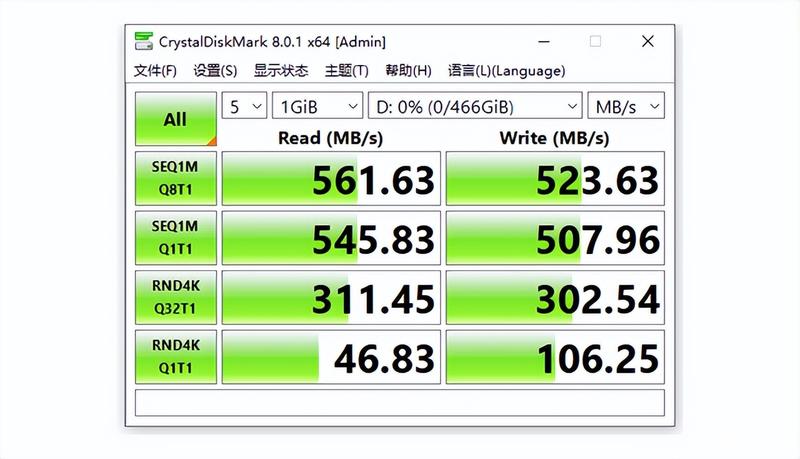Click the Read (MB/s) column header

point(331,138)
